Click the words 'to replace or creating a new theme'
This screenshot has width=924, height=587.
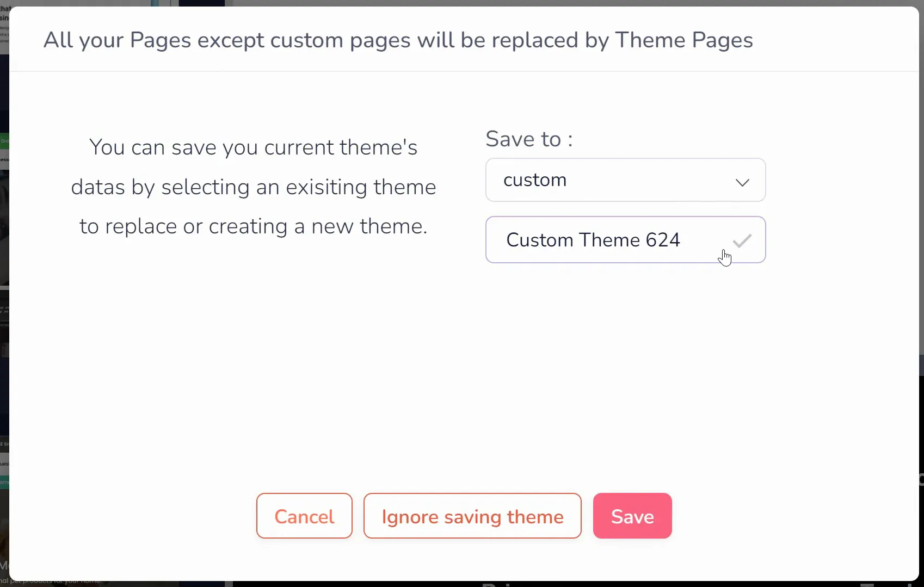pyautogui.click(x=254, y=226)
